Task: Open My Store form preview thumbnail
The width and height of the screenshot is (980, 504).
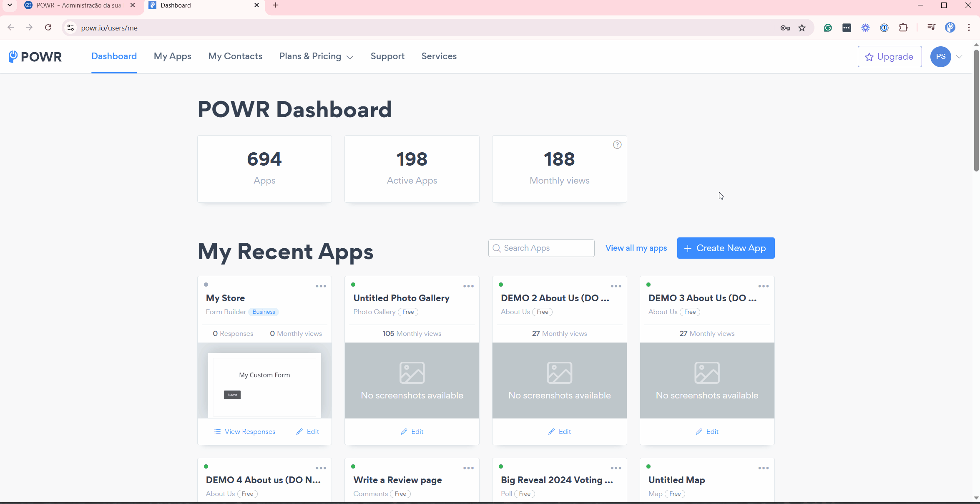Action: (264, 381)
